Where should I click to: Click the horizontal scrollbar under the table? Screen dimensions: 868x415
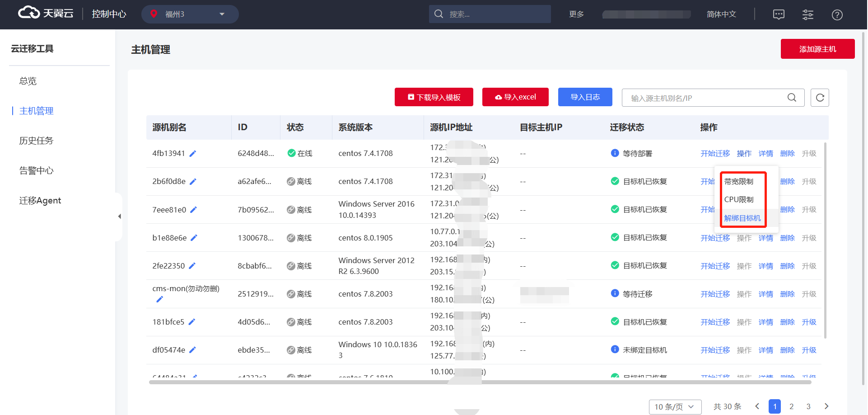coord(480,382)
